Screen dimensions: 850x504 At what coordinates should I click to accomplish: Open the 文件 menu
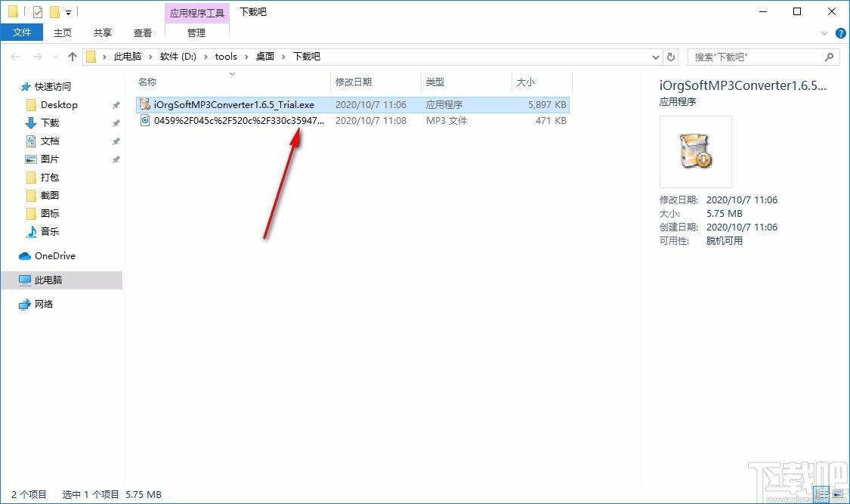click(x=22, y=32)
